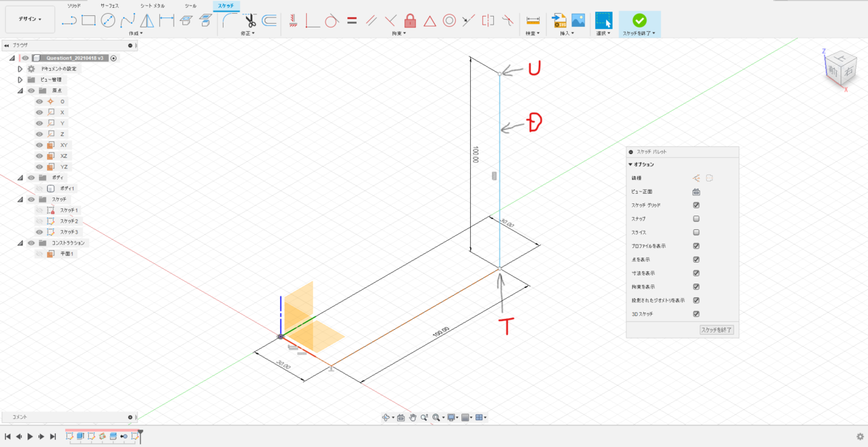Open the 拘束 dropdown menu
Image resolution: width=868 pixels, height=447 pixels.
[x=399, y=33]
